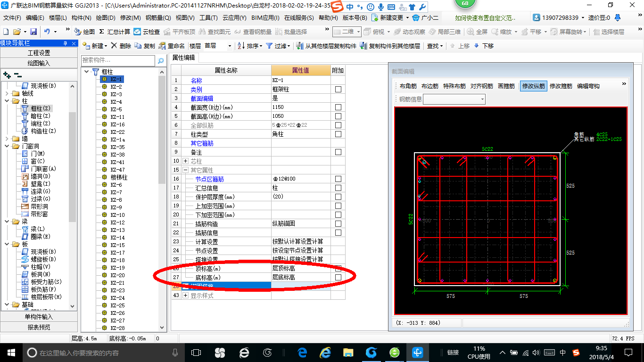Image resolution: width=644 pixels, height=362 pixels.
Task: Open 钢筋量(Q) menu
Action: pyautogui.click(x=158, y=17)
